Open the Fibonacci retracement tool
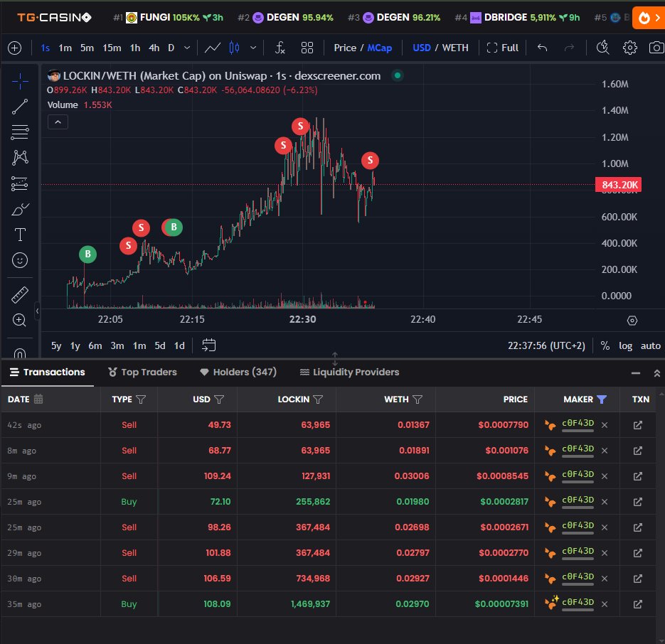 [x=19, y=132]
